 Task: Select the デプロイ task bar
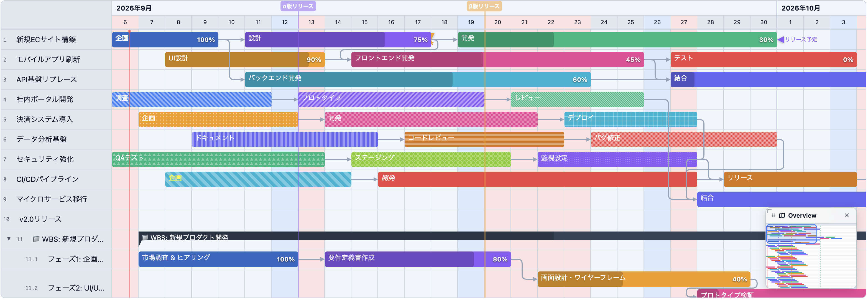[x=631, y=119]
